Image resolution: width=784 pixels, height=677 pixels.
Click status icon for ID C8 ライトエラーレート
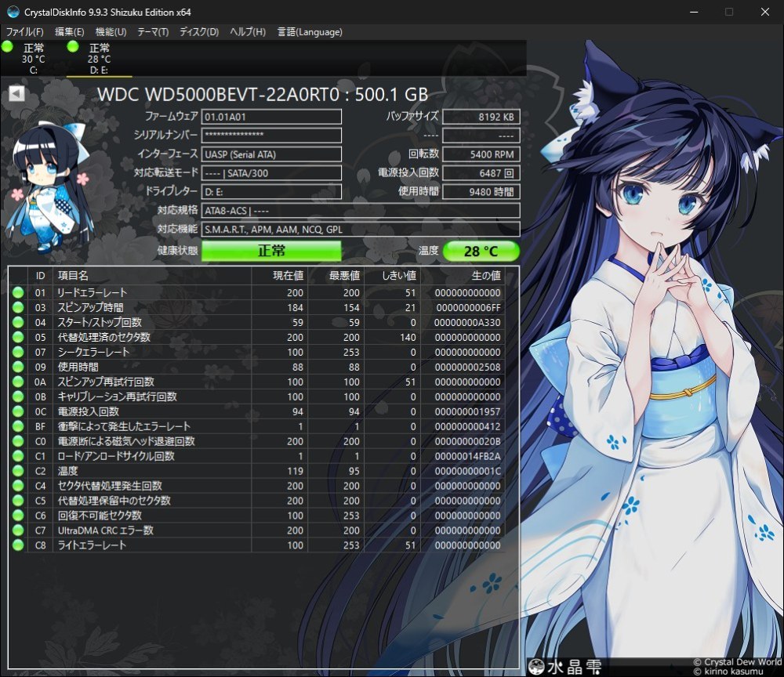18,545
